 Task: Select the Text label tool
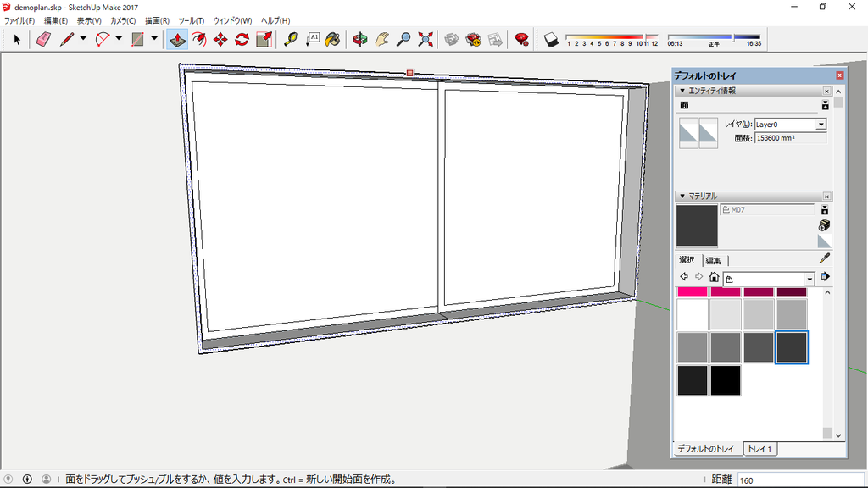pyautogui.click(x=313, y=39)
